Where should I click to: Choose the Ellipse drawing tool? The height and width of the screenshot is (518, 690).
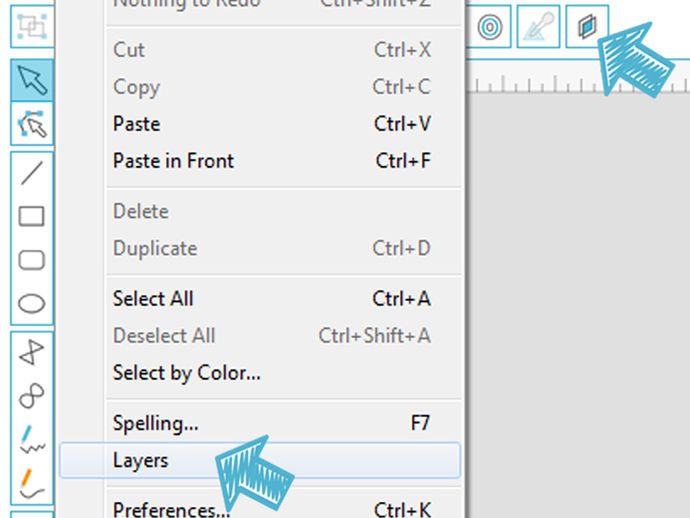(32, 303)
